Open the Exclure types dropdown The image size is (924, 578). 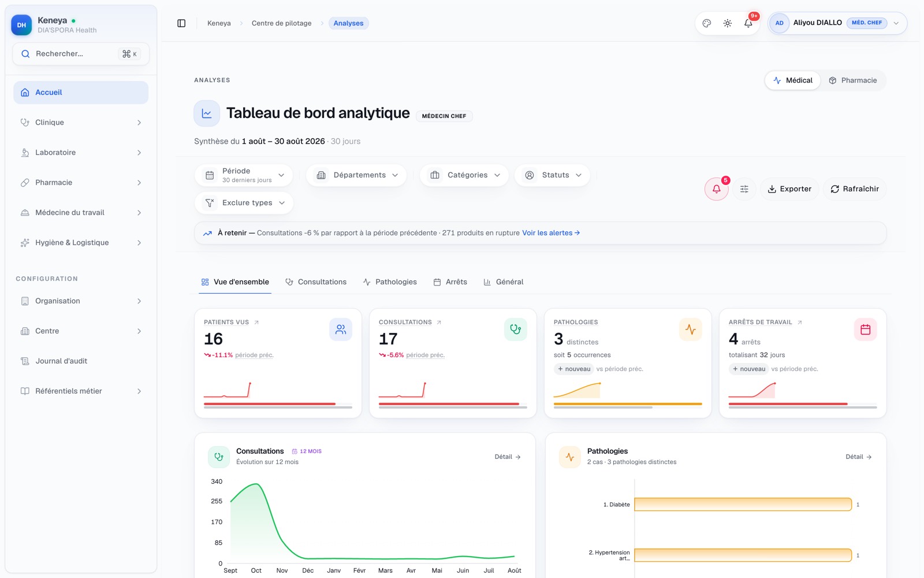244,203
